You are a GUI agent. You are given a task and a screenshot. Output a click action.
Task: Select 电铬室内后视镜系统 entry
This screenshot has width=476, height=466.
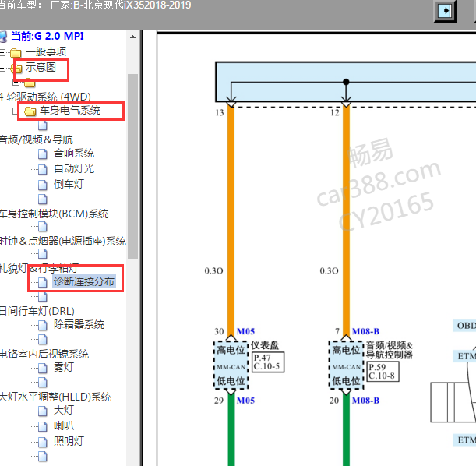click(44, 354)
